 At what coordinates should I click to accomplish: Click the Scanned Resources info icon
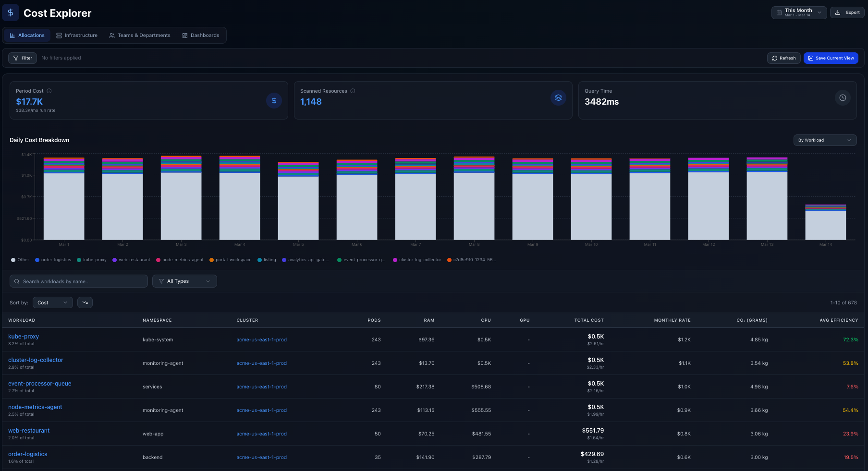click(353, 91)
